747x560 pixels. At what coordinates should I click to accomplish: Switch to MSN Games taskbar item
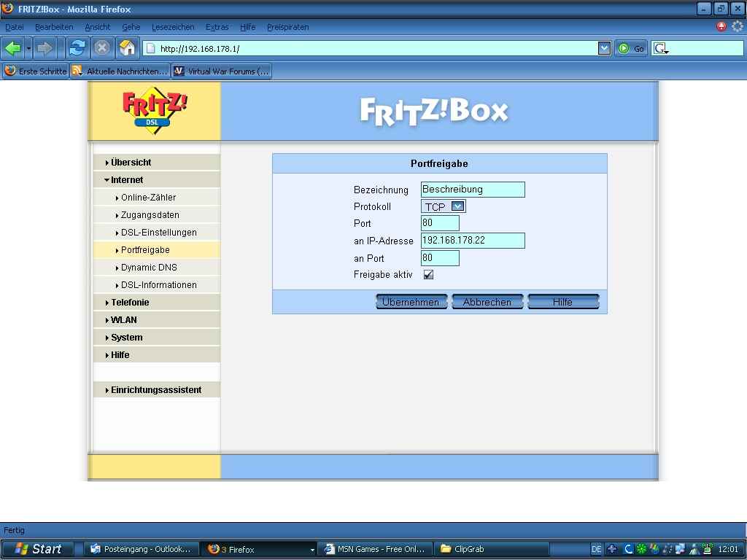376,550
